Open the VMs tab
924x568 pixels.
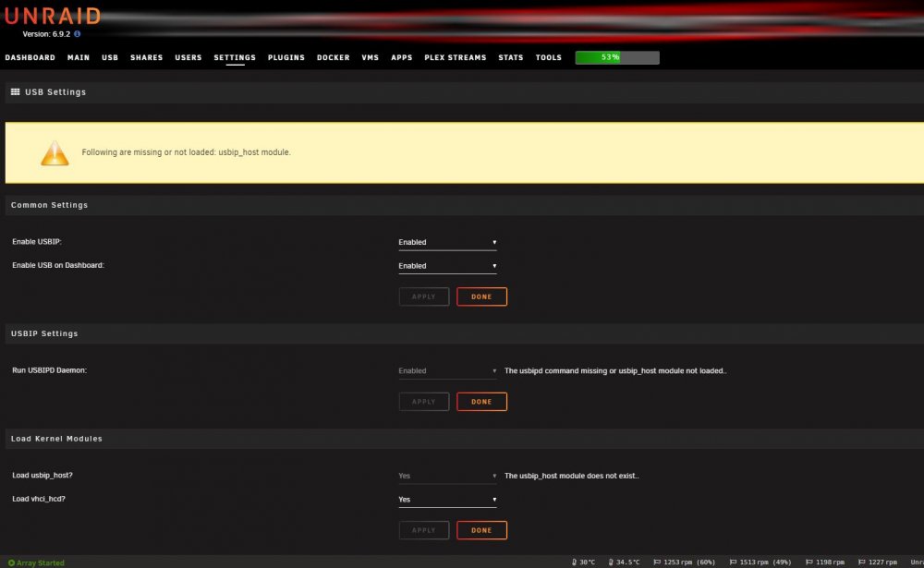(371, 58)
